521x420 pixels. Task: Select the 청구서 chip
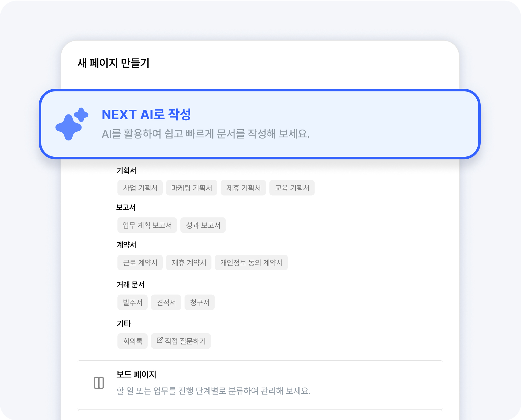click(200, 302)
